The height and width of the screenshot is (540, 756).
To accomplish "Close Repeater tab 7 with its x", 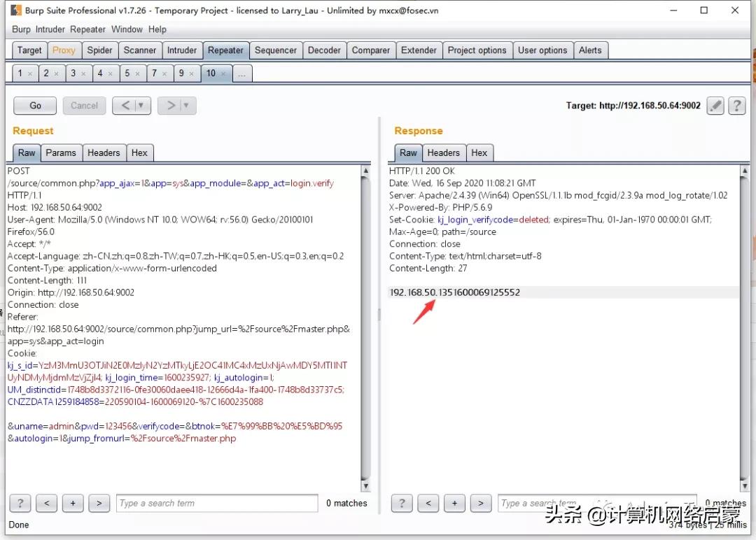I will click(164, 73).
